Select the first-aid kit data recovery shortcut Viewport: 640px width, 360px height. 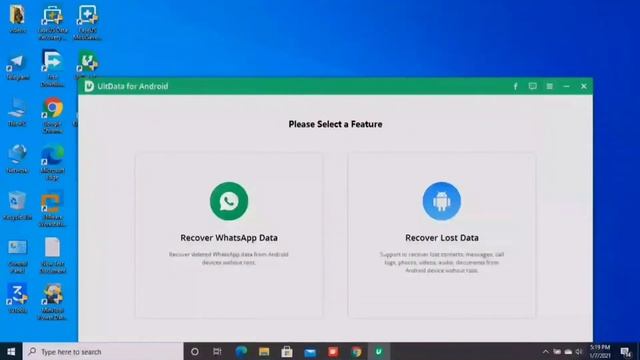[53, 22]
